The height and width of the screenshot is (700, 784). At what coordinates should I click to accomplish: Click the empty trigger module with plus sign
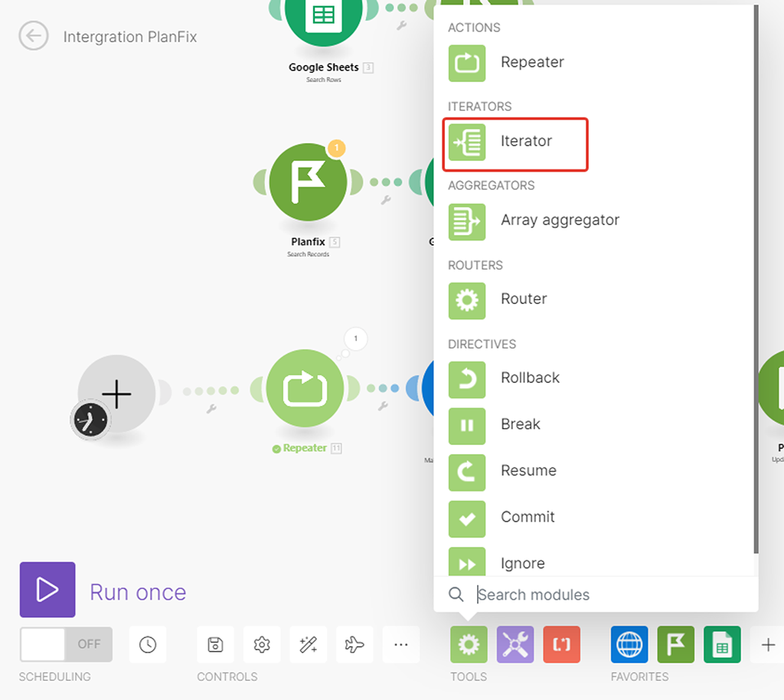point(116,394)
